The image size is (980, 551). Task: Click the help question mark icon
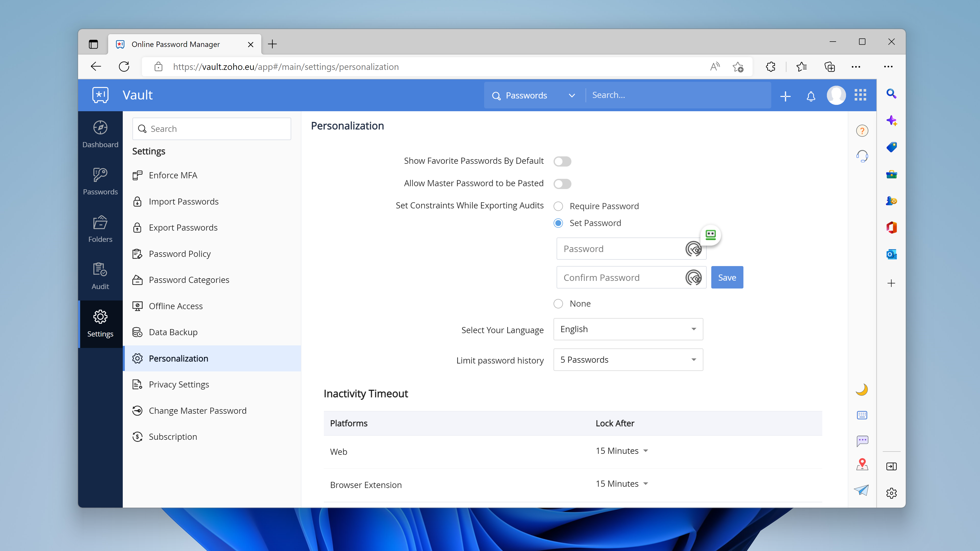[862, 131]
